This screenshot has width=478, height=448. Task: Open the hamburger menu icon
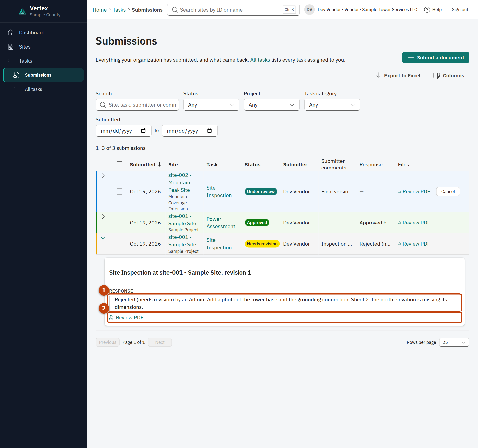(9, 11)
